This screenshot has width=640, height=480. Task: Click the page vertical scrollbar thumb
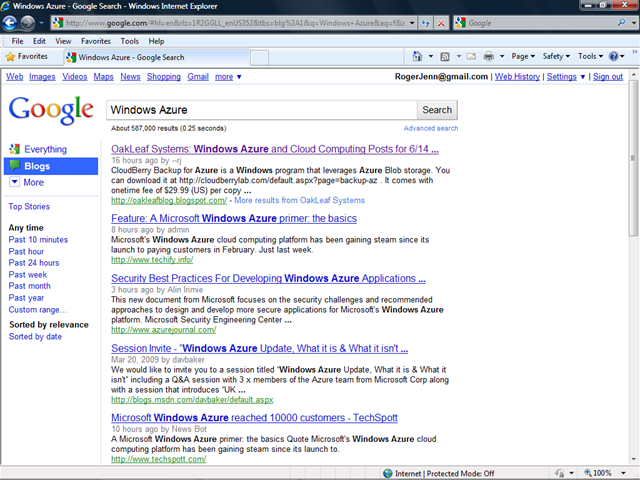pos(633,157)
